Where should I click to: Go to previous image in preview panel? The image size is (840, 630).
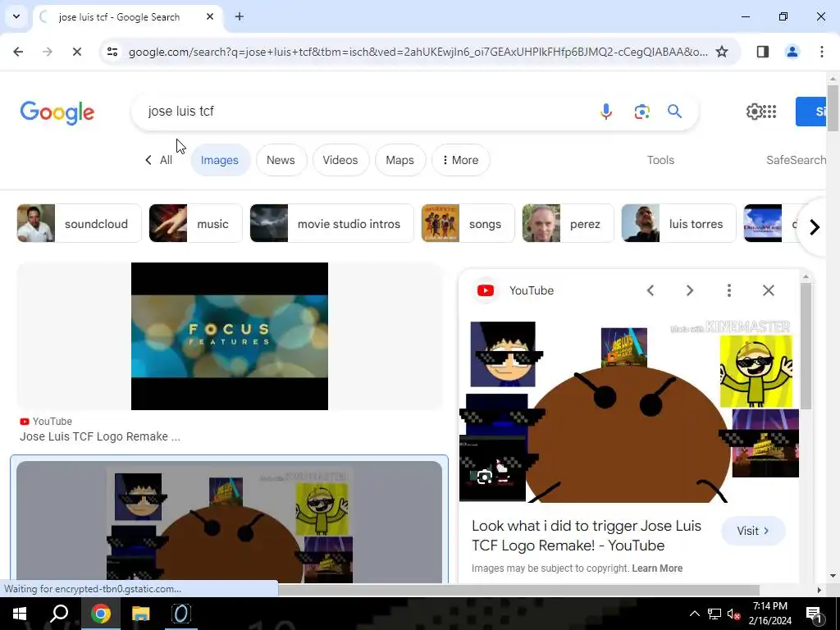pos(651,290)
